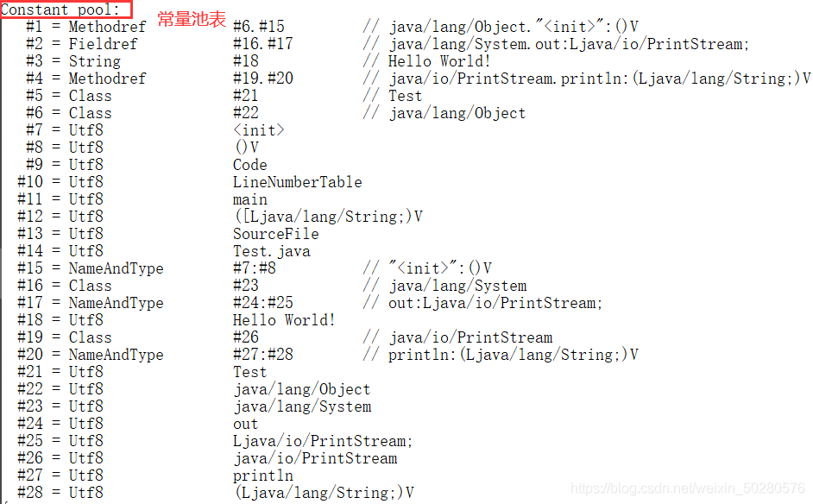This screenshot has width=813, height=504.
Task: Select the 'Hello World!' Utf8 value at #18
Action: click(284, 320)
